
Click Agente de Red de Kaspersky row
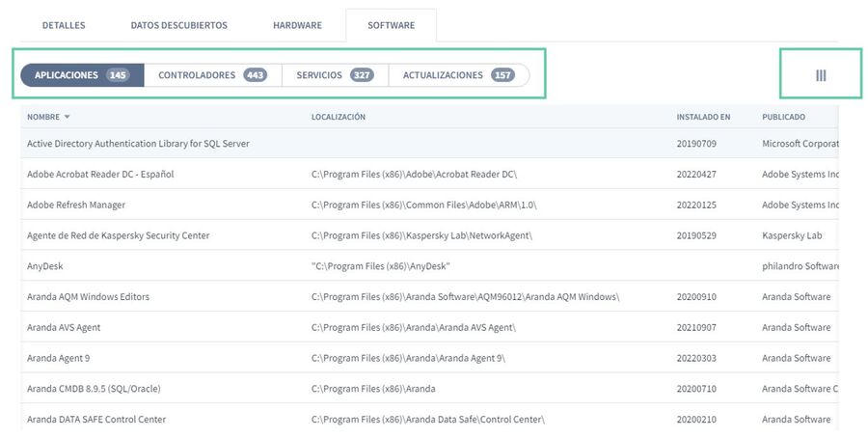118,235
